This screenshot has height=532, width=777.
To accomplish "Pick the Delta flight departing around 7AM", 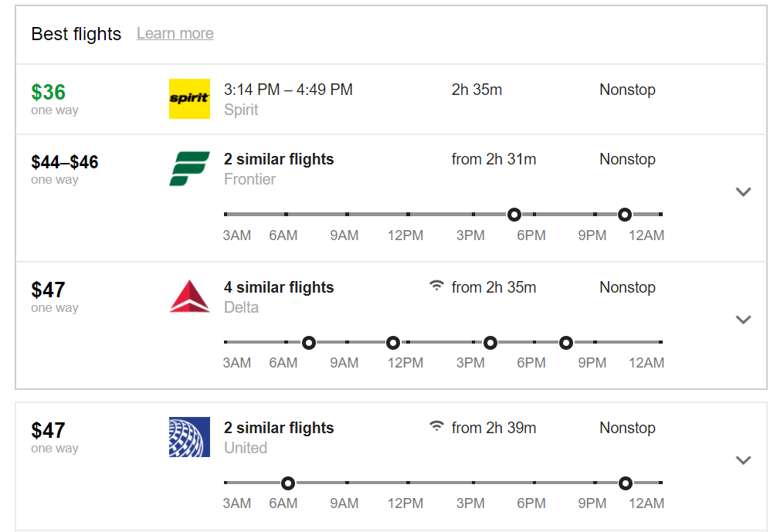I will [x=309, y=342].
